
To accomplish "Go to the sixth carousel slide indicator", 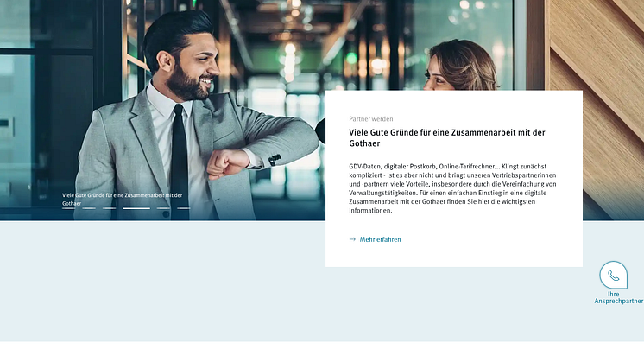I will coord(184,208).
